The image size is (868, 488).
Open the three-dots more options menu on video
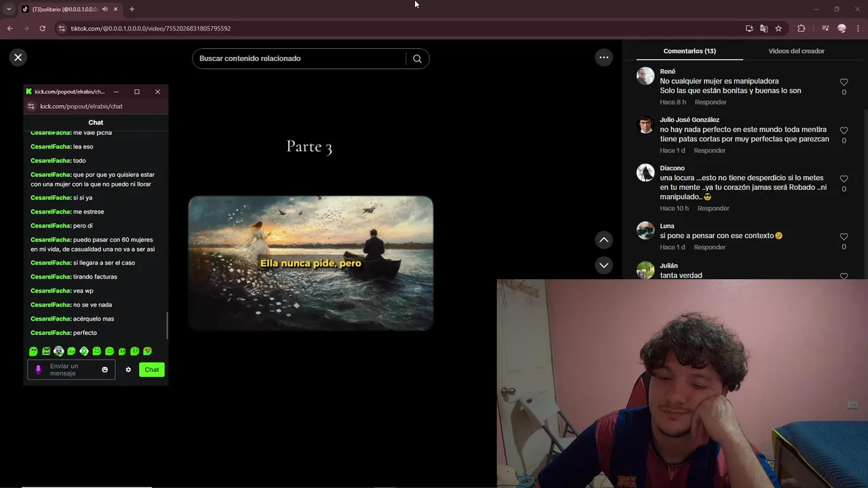[604, 58]
